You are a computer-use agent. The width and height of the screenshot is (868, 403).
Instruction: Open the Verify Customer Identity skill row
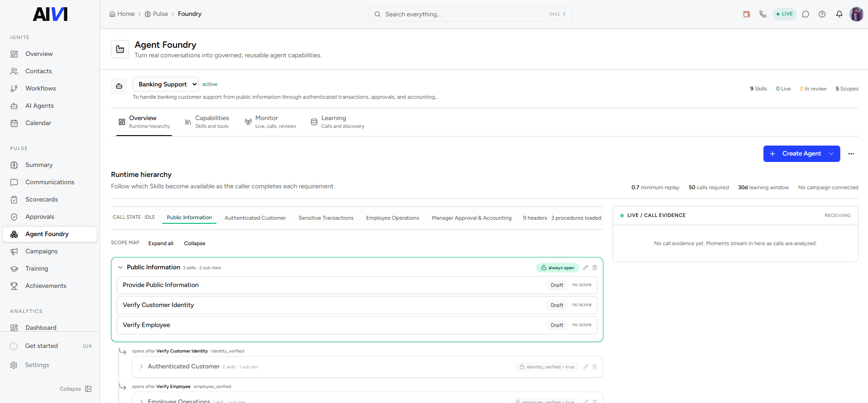357,305
